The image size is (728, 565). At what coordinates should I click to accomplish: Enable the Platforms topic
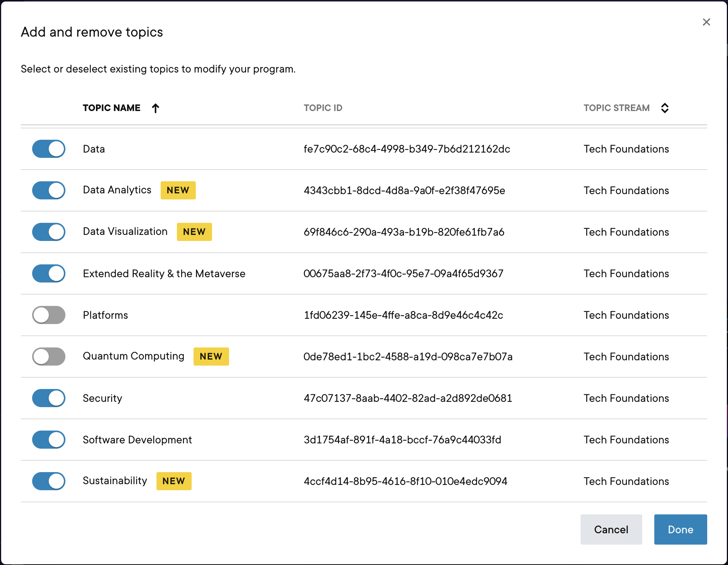48,315
